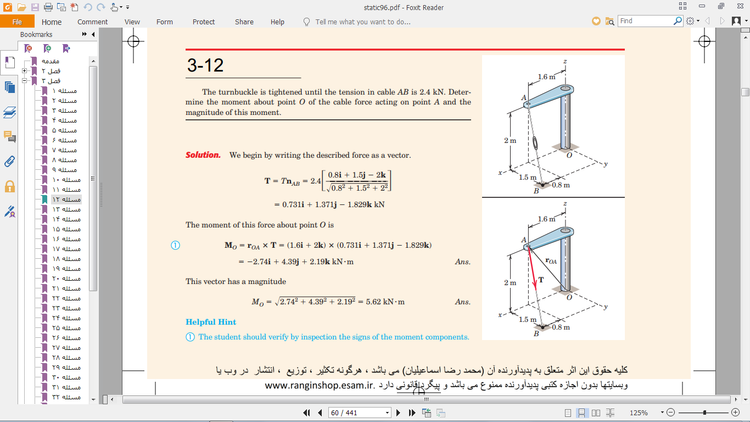
Task: Open the Layers panel icon in sidebar
Action: pos(9,111)
